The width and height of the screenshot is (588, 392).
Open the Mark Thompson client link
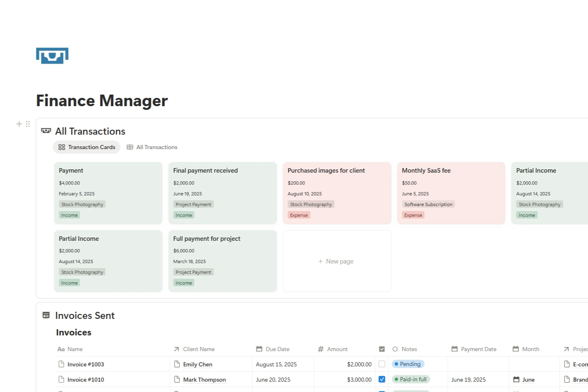point(204,380)
